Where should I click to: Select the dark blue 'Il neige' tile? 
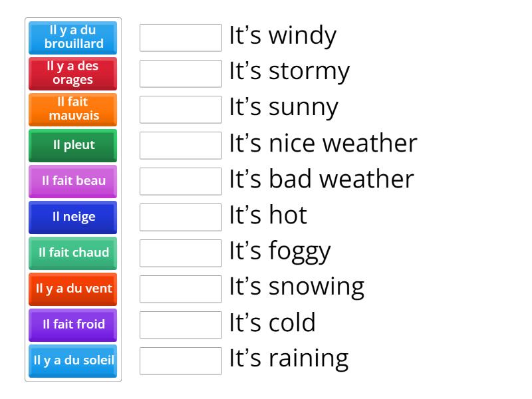pyautogui.click(x=72, y=217)
